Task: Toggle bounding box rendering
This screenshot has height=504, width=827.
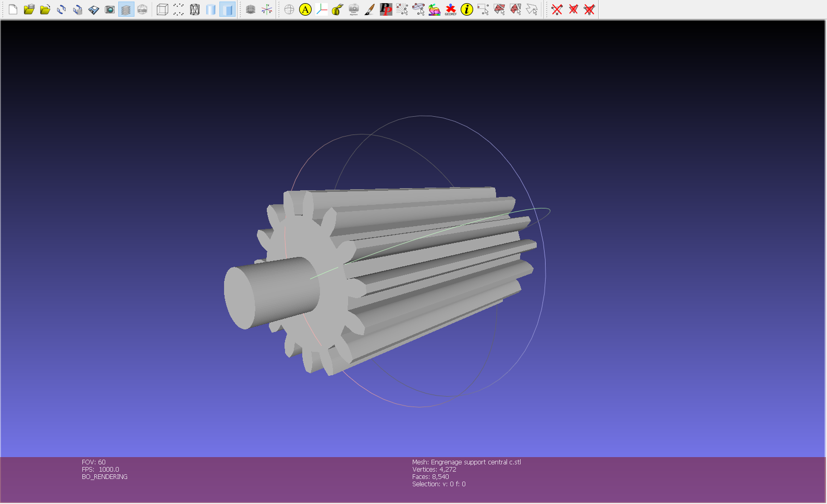Action: (163, 9)
